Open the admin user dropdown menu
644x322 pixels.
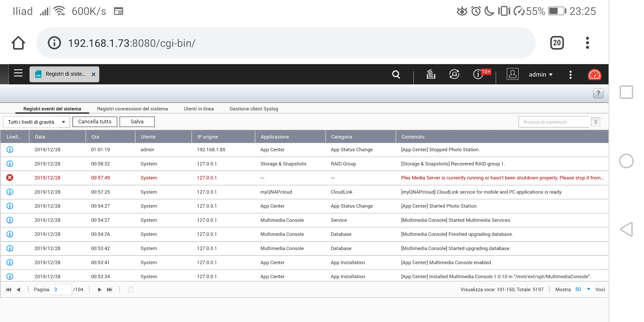540,75
